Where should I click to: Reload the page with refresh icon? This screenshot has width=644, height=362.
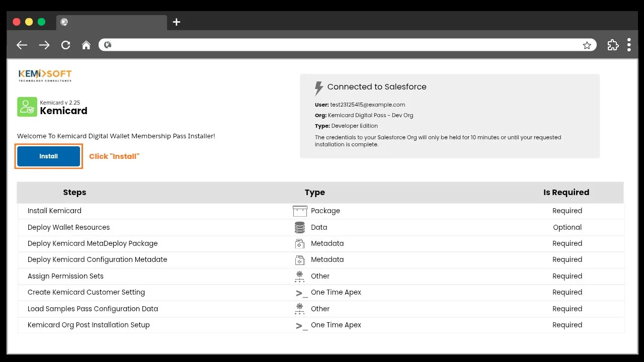65,45
